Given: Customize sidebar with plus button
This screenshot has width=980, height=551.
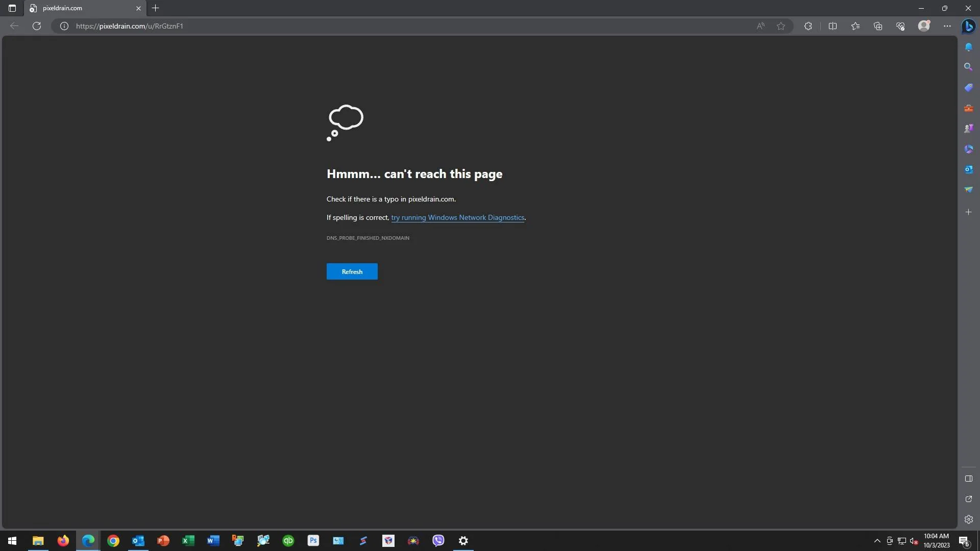Looking at the screenshot, I should coord(969,212).
